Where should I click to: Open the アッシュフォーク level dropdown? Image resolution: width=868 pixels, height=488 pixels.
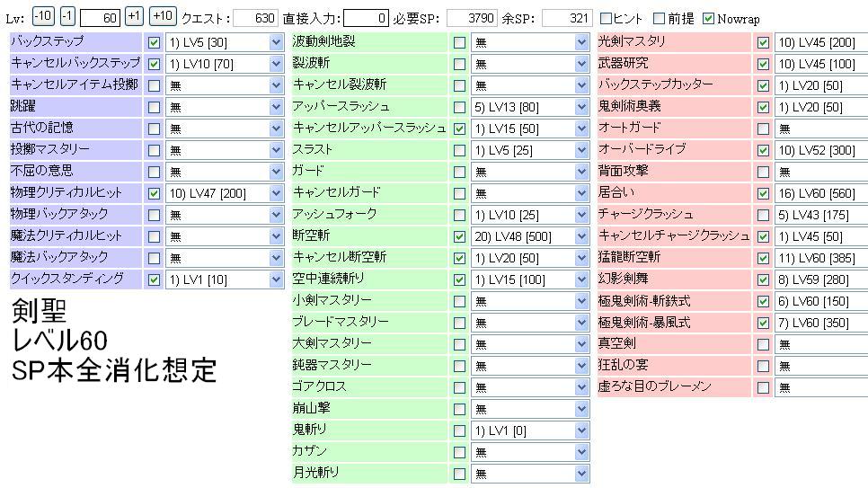coord(530,216)
